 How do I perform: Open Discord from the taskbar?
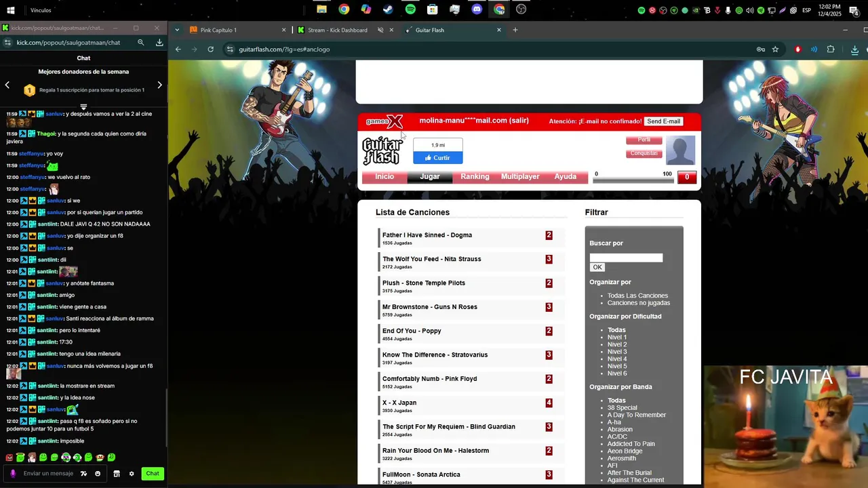tap(477, 9)
